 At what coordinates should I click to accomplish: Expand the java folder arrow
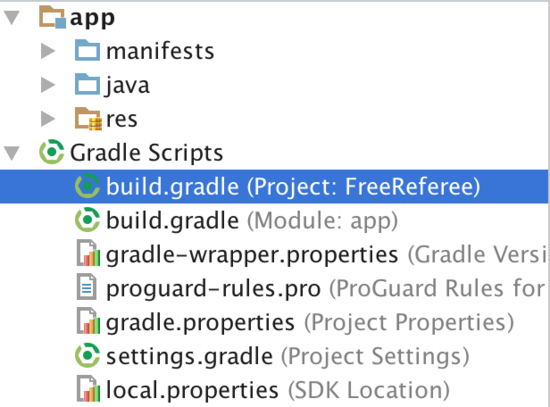coord(48,85)
